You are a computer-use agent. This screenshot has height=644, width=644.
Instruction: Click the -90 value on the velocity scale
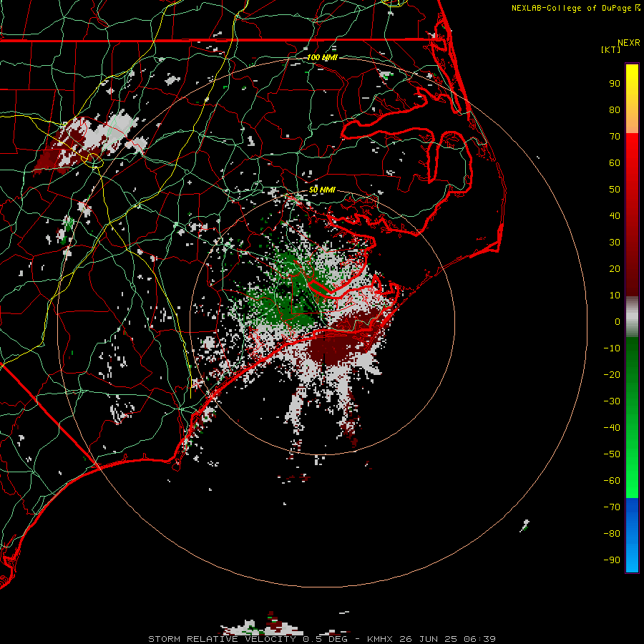tap(612, 560)
